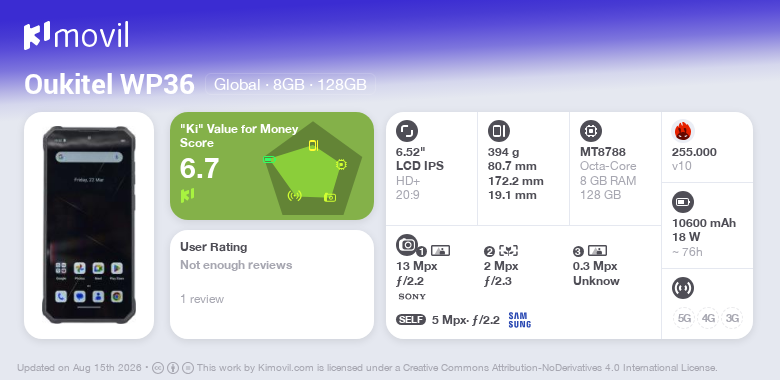Click the Oukitel WP36 title
The image size is (780, 380).
pos(109,85)
